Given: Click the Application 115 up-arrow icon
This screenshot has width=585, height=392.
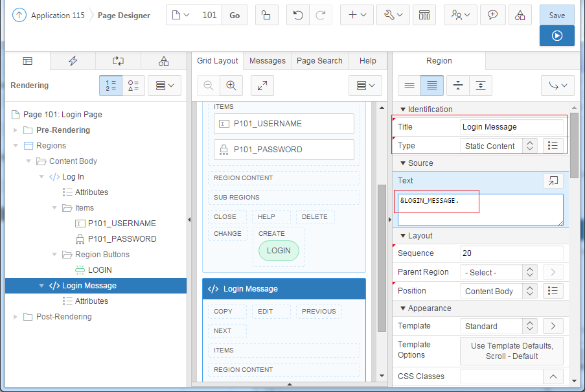Looking at the screenshot, I should click(19, 16).
